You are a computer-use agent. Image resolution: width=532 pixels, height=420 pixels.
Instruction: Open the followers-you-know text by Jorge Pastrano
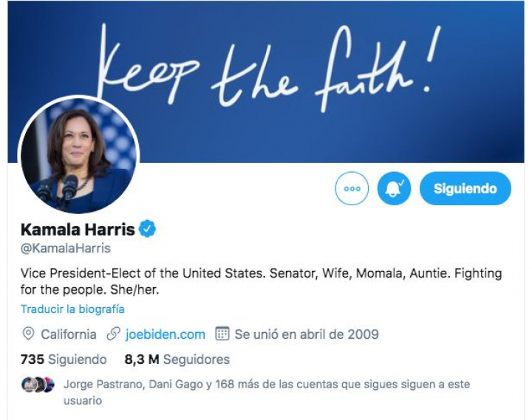click(267, 392)
